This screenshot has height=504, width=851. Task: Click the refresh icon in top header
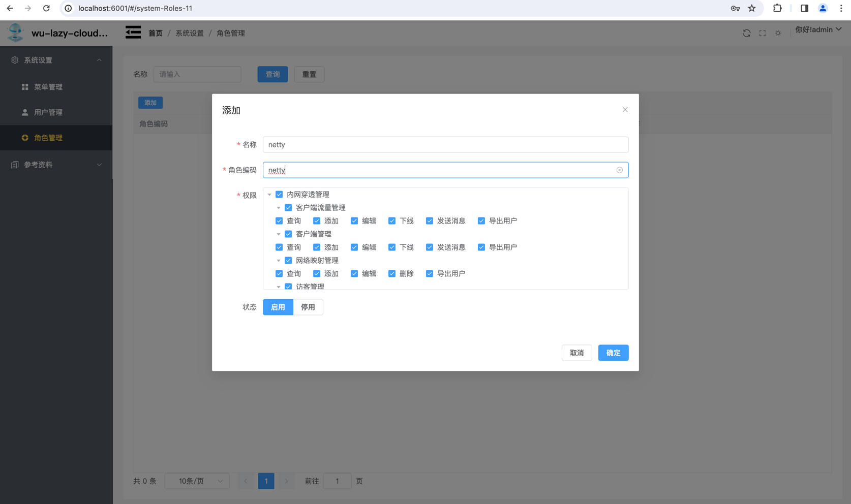click(x=746, y=33)
